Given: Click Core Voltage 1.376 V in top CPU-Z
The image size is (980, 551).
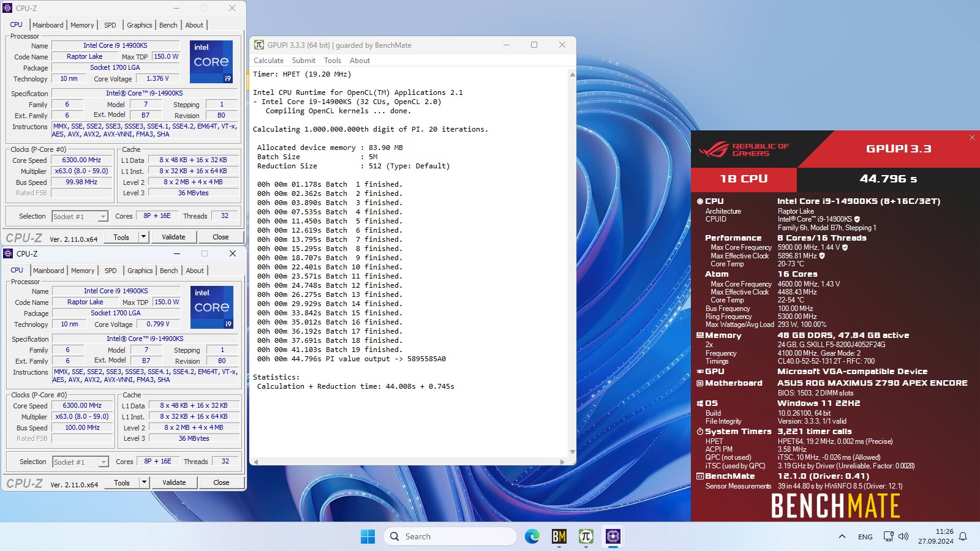Looking at the screenshot, I should click(x=158, y=79).
